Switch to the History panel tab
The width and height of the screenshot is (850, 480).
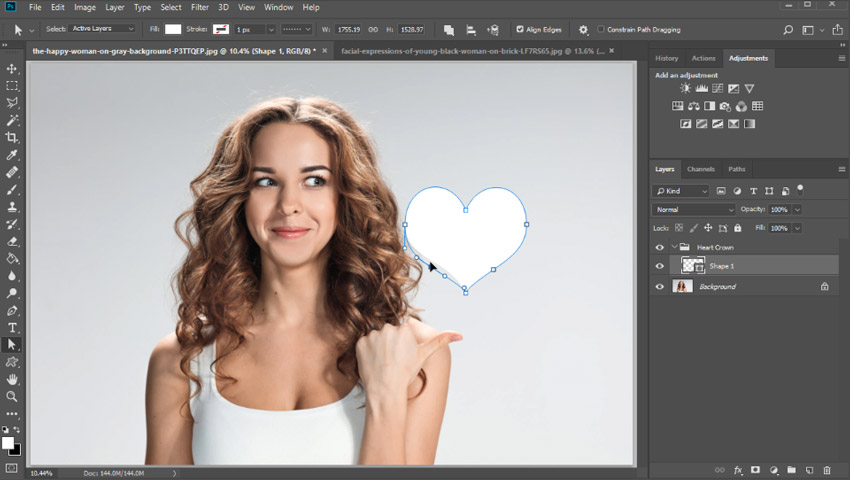point(666,58)
